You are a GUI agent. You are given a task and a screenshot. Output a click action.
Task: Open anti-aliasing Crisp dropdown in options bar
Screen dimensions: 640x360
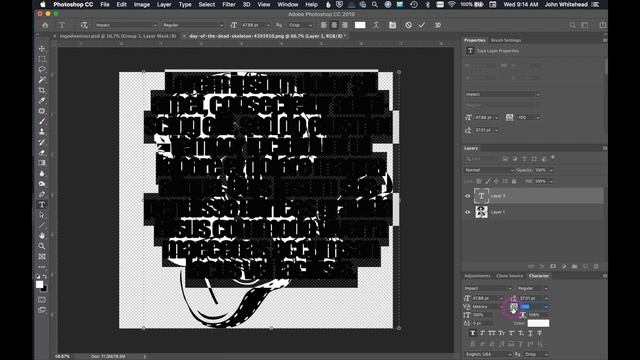[x=301, y=25]
